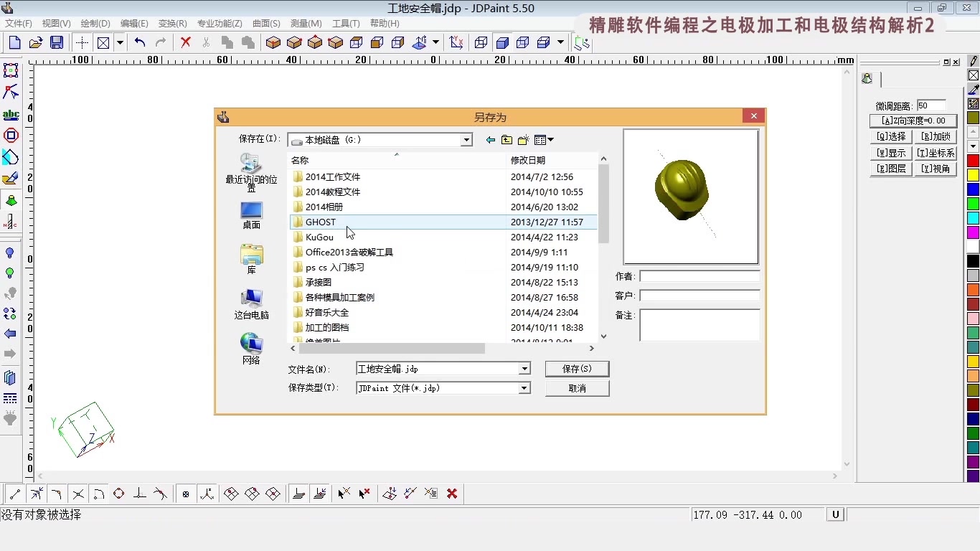980x551 pixels.
Task: Select the GHOST folder in the file list
Action: pyautogui.click(x=321, y=222)
